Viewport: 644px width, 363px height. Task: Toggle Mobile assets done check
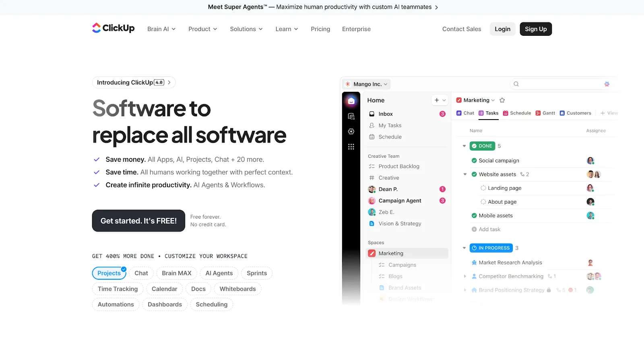tap(474, 216)
